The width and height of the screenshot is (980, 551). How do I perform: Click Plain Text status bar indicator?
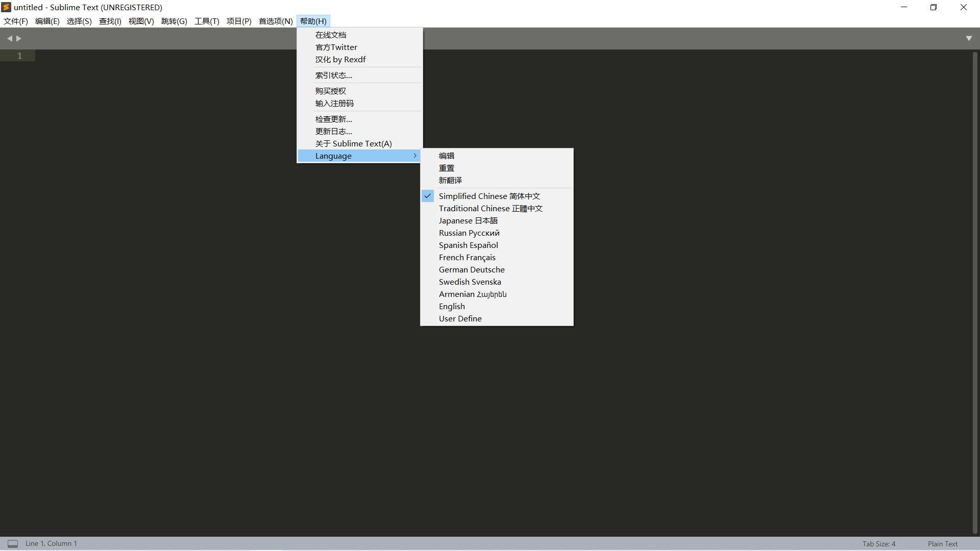[942, 543]
